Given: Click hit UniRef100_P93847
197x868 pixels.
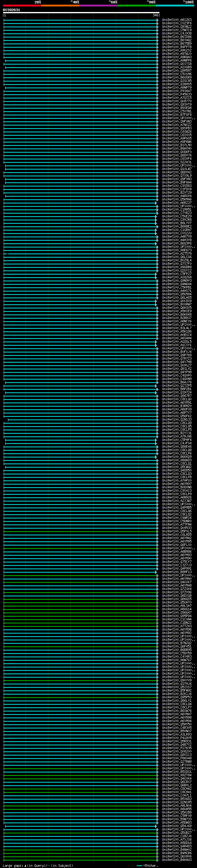Looking at the screenshot, I should [x=177, y=91].
